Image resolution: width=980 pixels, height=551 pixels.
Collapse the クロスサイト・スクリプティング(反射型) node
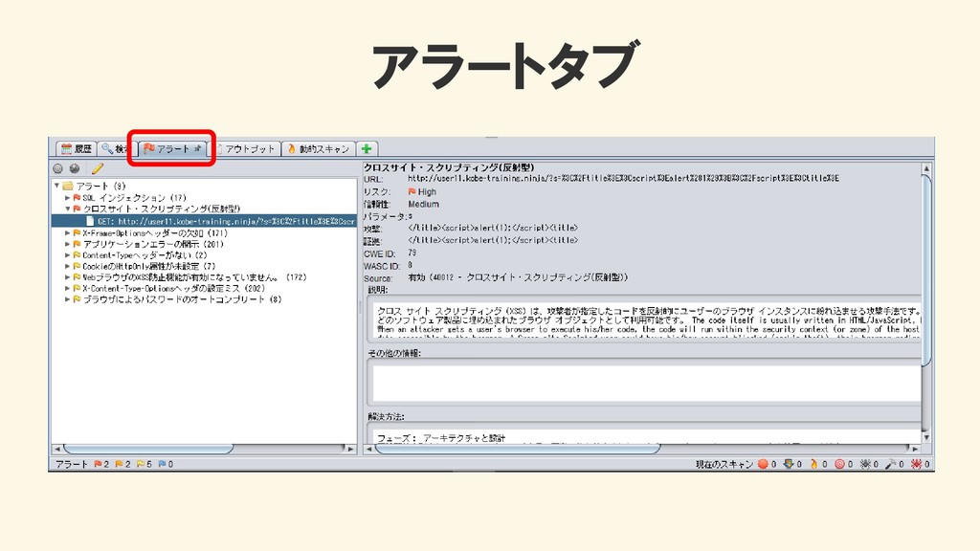68,209
